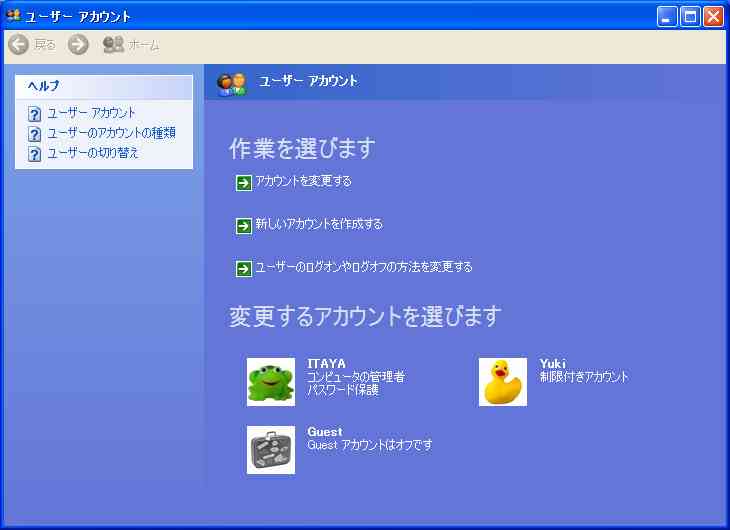Click the ヘルプ panel header
Viewport: 730px width, 530px height.
pyautogui.click(x=104, y=87)
